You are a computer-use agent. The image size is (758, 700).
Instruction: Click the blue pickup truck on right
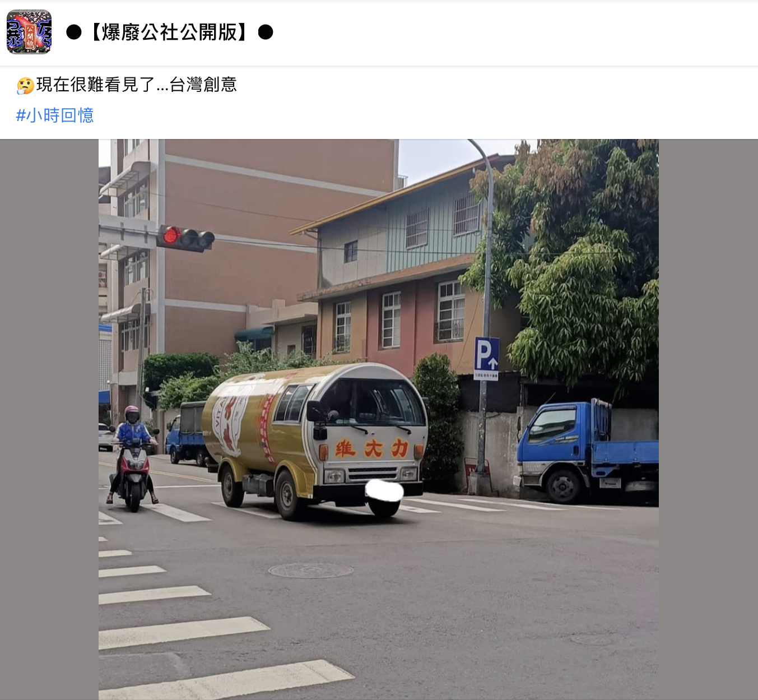click(587, 452)
